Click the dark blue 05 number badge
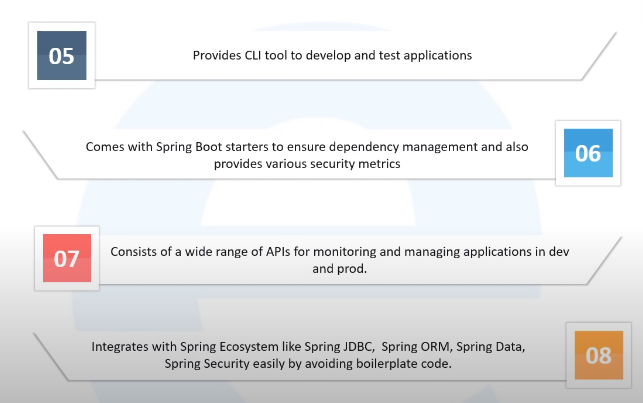Viewport: 643px width, 403px height. coord(61,54)
